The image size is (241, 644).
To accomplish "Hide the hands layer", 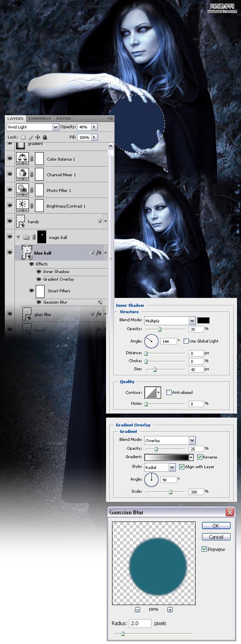I will [x=10, y=221].
